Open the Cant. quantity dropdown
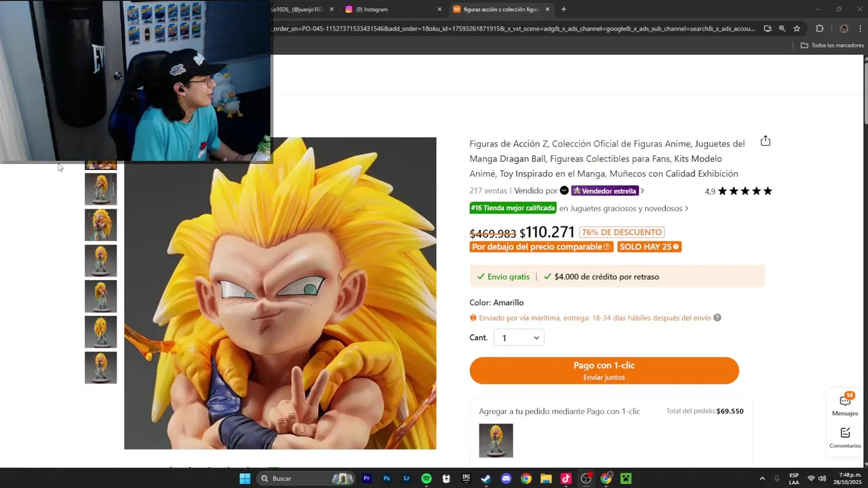 [519, 338]
